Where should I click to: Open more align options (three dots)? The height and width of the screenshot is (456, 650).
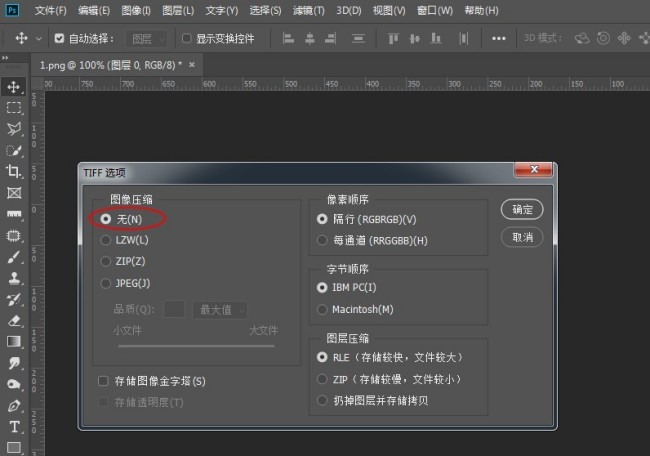(x=498, y=39)
